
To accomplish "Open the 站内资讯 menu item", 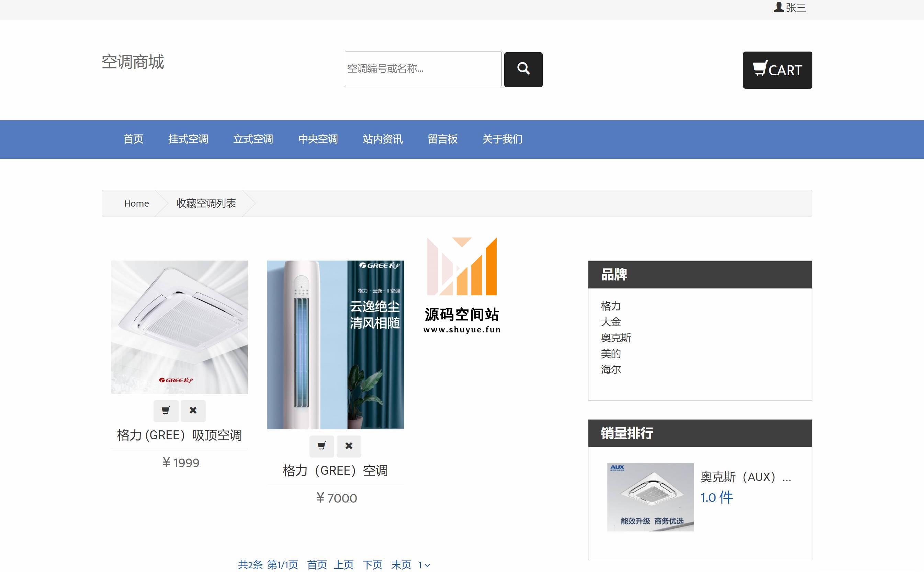I will click(383, 139).
